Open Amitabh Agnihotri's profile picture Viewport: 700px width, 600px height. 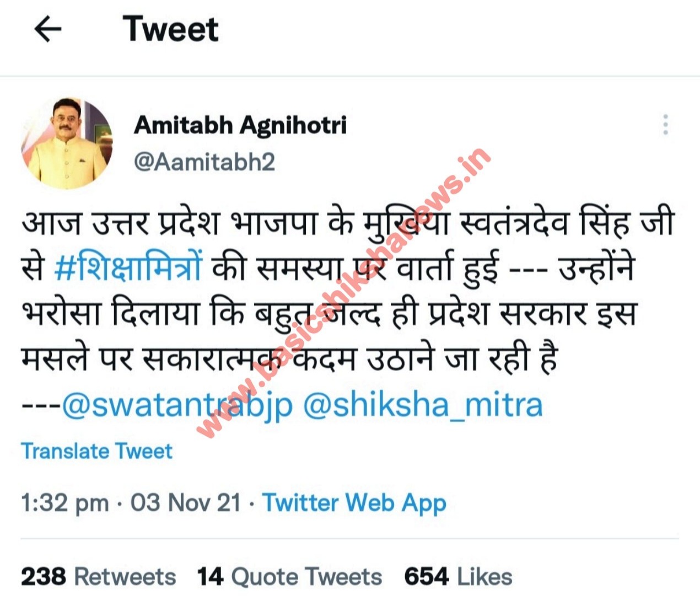click(67, 143)
